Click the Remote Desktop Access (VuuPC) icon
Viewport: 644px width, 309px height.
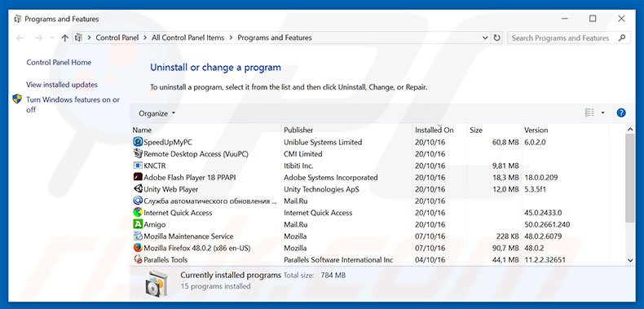[138, 153]
